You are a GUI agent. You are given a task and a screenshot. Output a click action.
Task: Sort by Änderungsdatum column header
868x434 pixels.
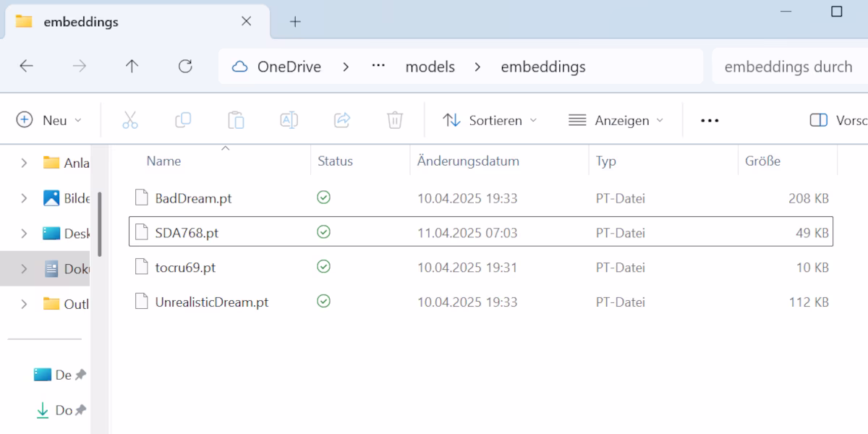click(x=468, y=161)
